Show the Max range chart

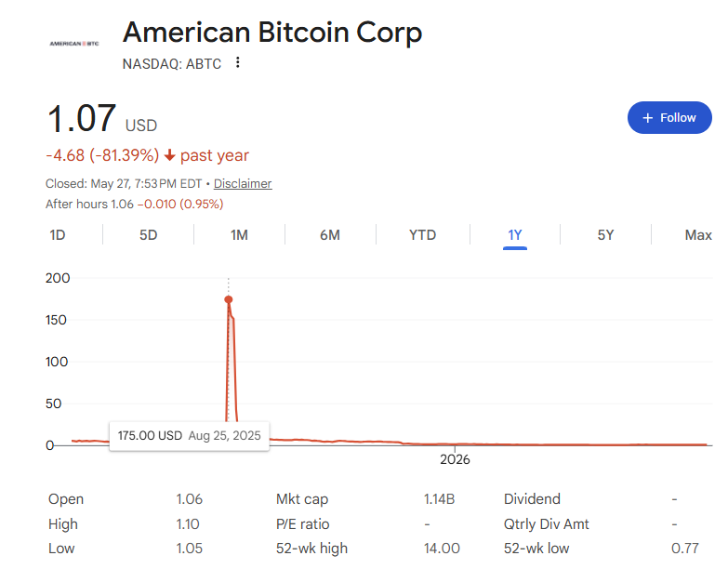tap(698, 235)
